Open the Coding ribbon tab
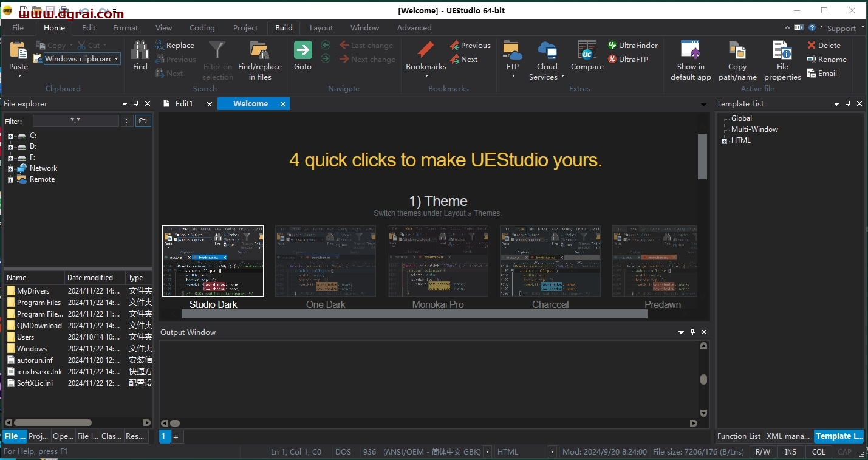Image resolution: width=868 pixels, height=460 pixels. tap(202, 27)
